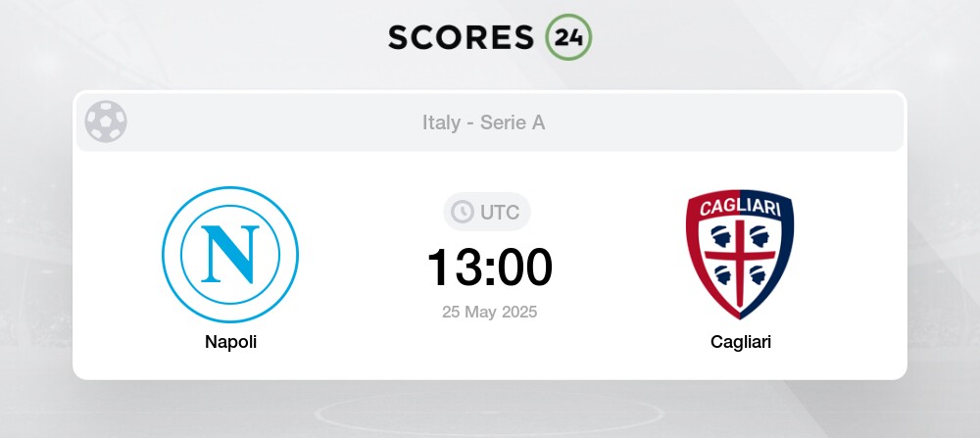Click the Napoli team name

[230, 342]
